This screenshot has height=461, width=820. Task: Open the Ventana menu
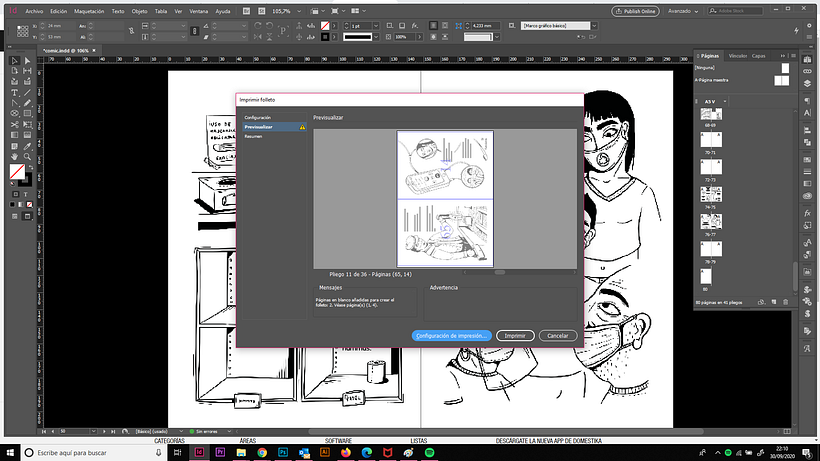[199, 11]
